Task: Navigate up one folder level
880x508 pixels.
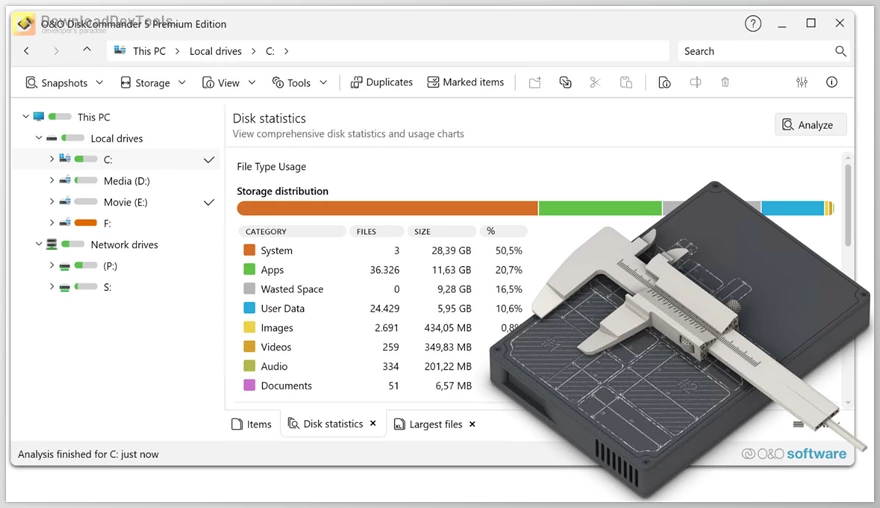Action: coord(87,50)
